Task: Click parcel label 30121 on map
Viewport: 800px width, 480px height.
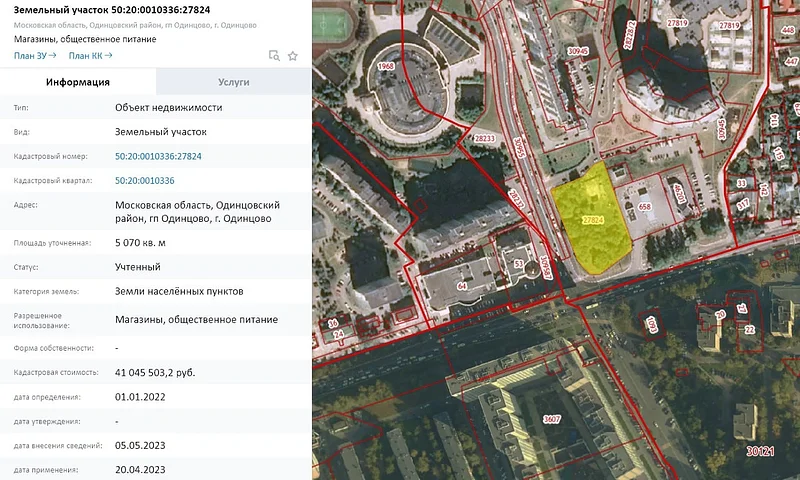Action: (x=760, y=452)
